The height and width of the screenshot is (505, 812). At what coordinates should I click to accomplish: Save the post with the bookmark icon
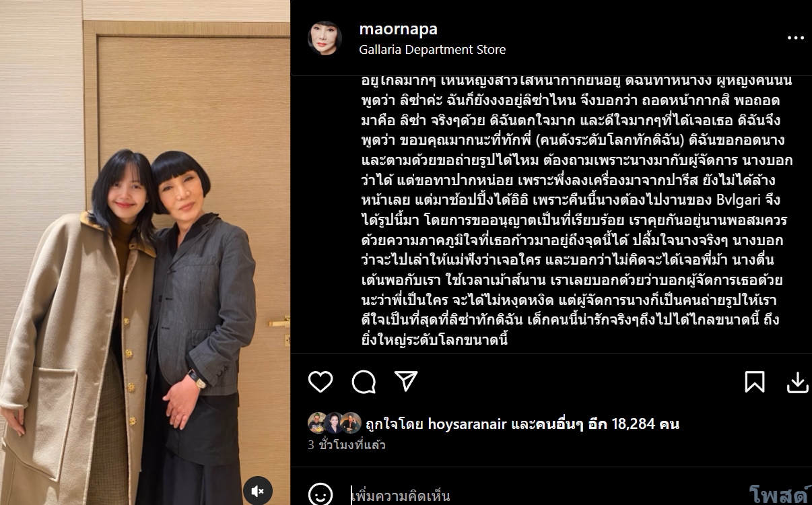coord(755,382)
